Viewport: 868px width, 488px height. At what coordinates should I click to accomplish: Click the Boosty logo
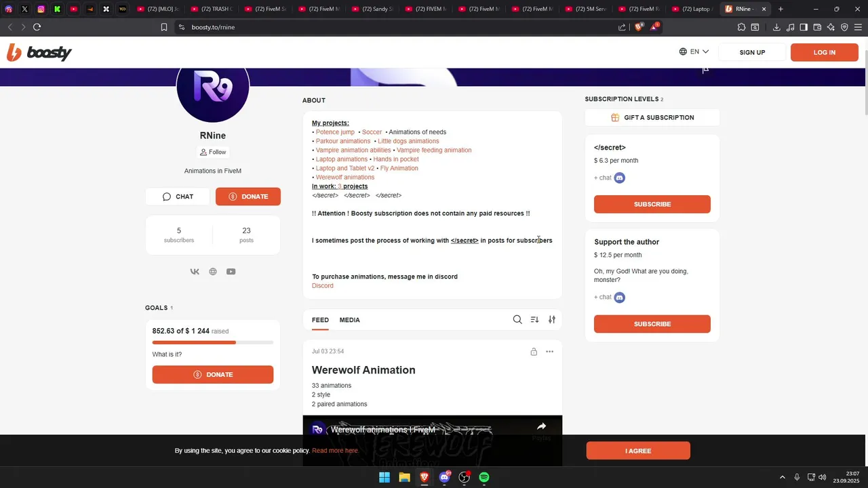click(39, 52)
